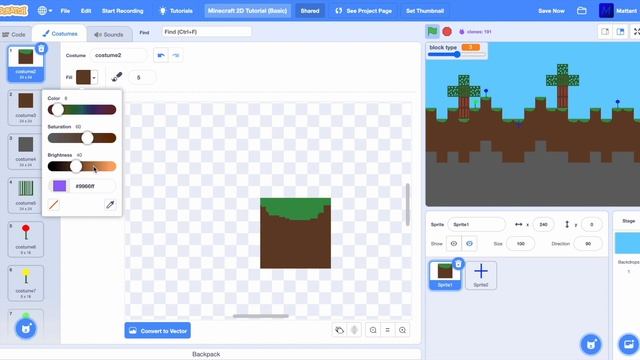Edit the brush size value
Viewport: 640px width, 360px height.
click(x=142, y=77)
